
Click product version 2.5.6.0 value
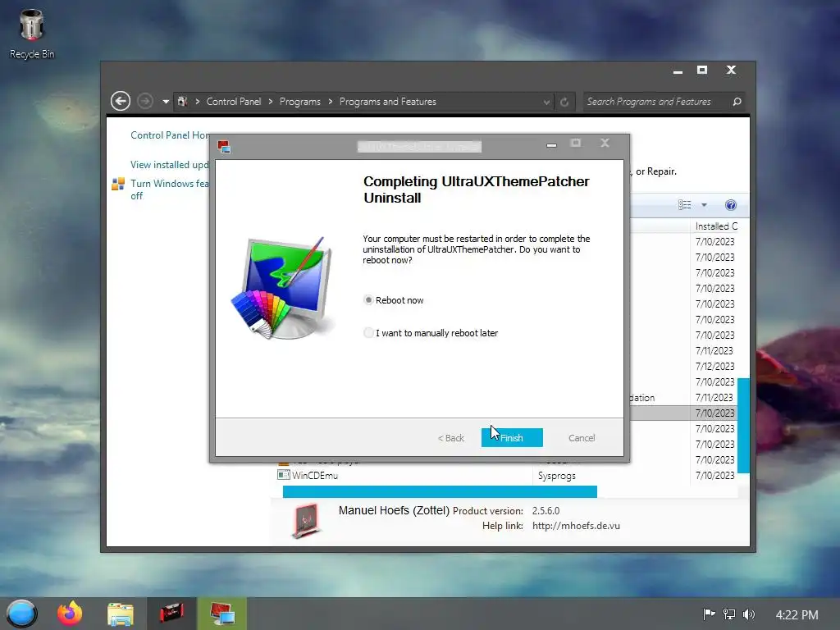click(x=546, y=510)
